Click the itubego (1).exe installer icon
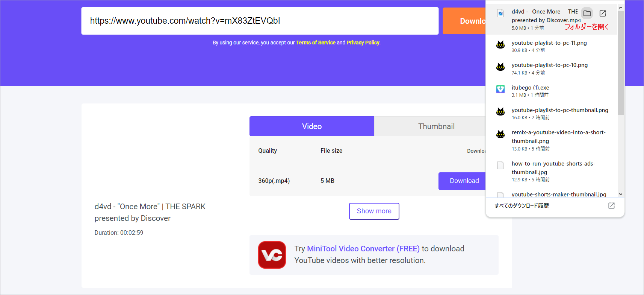Screen dimensions: 644x295 coord(500,89)
